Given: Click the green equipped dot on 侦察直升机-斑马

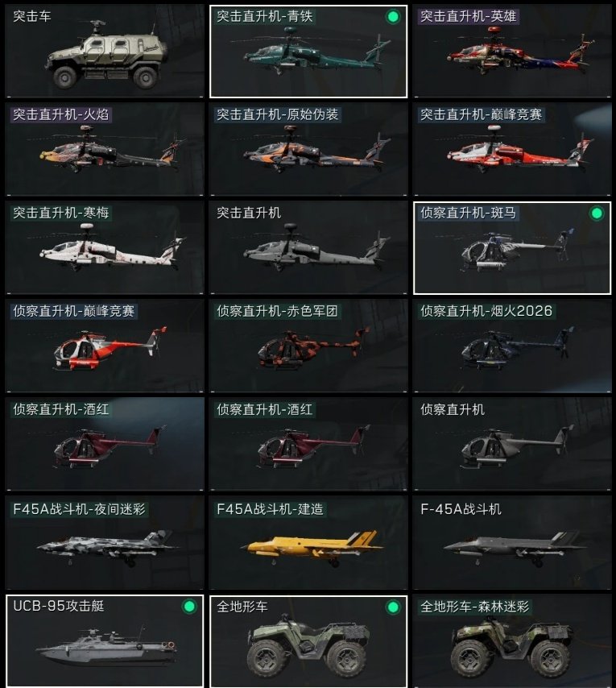Looking at the screenshot, I should click(597, 213).
